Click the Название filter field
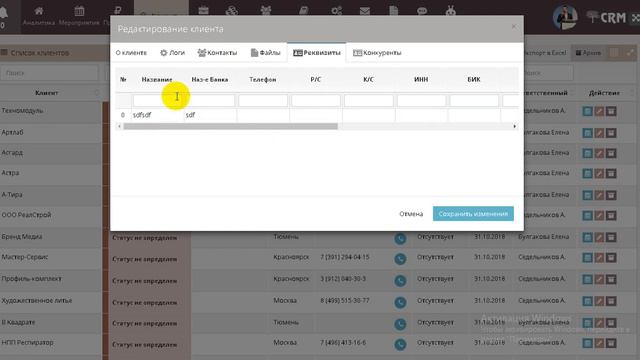 pyautogui.click(x=158, y=100)
